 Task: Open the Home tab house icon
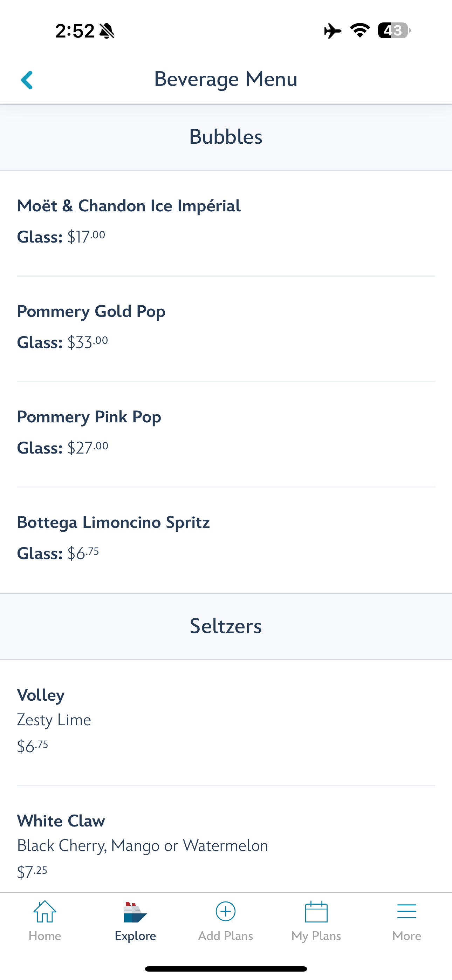coord(45,912)
